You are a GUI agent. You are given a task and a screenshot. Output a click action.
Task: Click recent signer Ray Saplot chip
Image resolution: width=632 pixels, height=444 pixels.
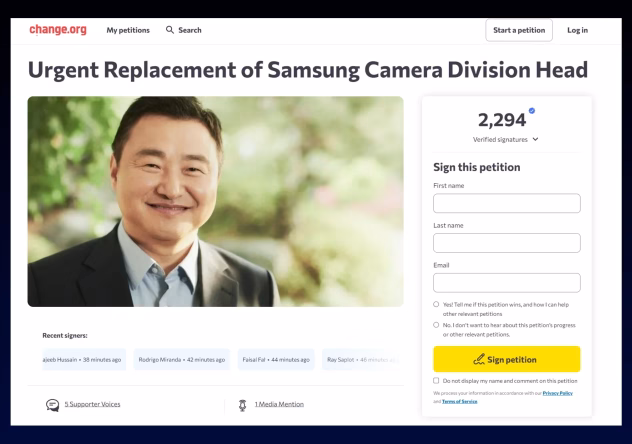[363, 359]
